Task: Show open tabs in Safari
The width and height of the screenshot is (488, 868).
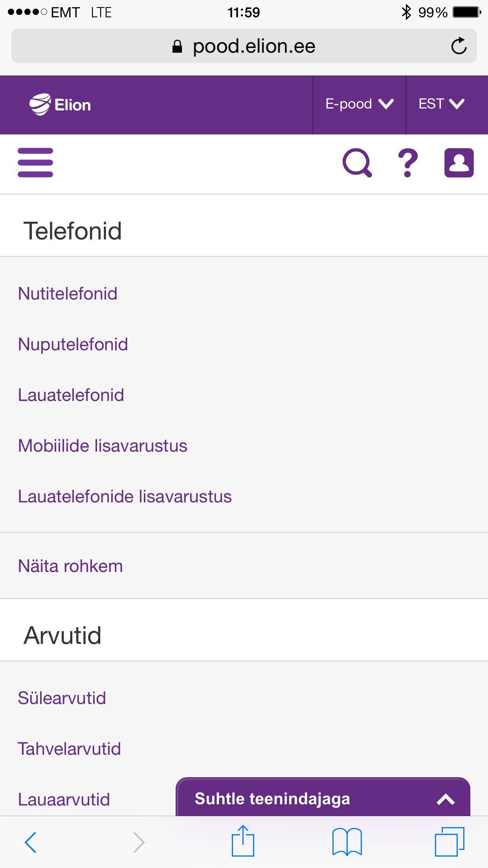Action: point(449,842)
